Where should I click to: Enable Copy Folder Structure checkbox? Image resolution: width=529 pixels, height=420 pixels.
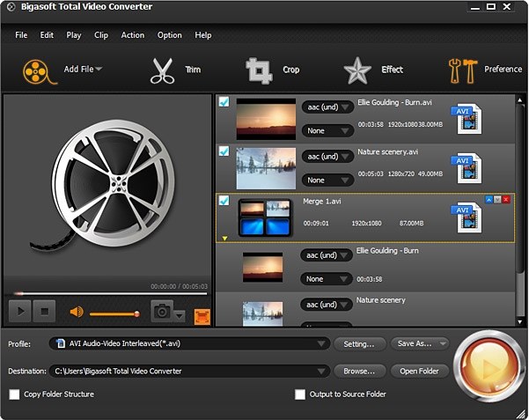point(14,394)
